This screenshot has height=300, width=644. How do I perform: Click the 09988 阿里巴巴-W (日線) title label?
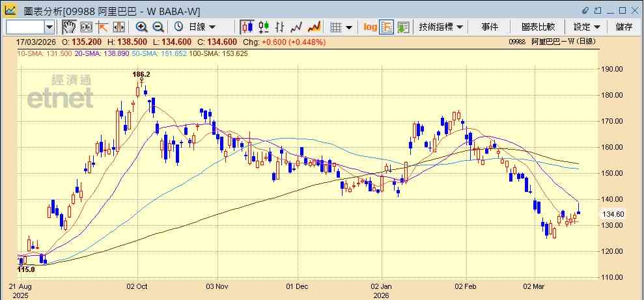tap(552, 42)
